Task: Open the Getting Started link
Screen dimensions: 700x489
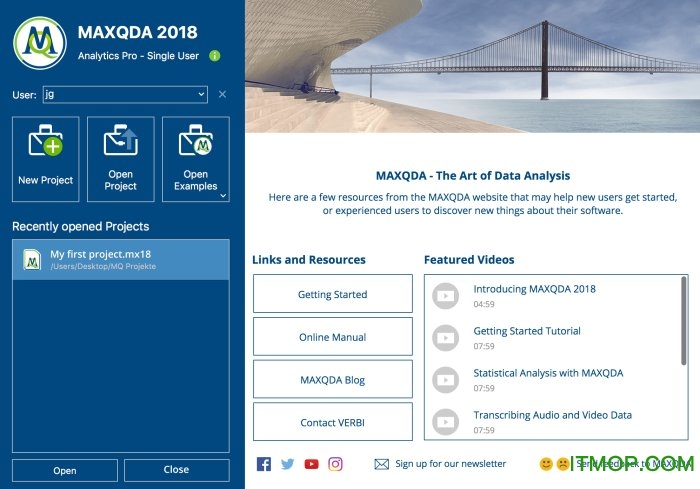Action: tap(332, 295)
